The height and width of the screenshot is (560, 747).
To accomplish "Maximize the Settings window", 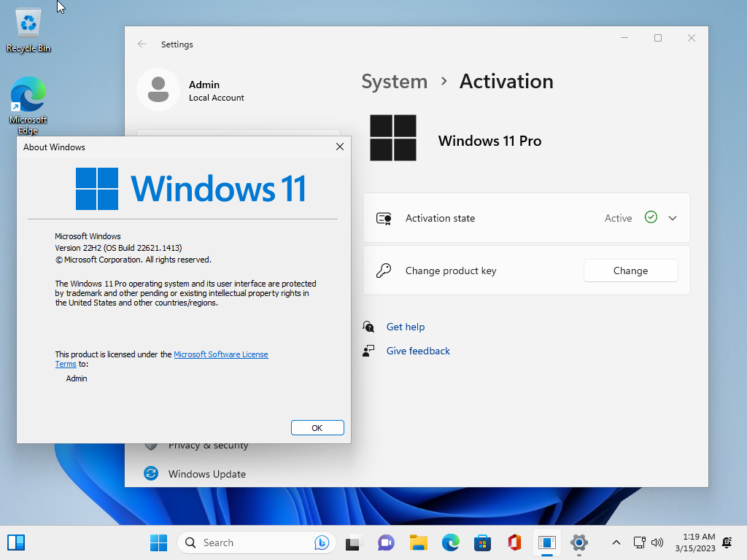I will click(x=658, y=38).
